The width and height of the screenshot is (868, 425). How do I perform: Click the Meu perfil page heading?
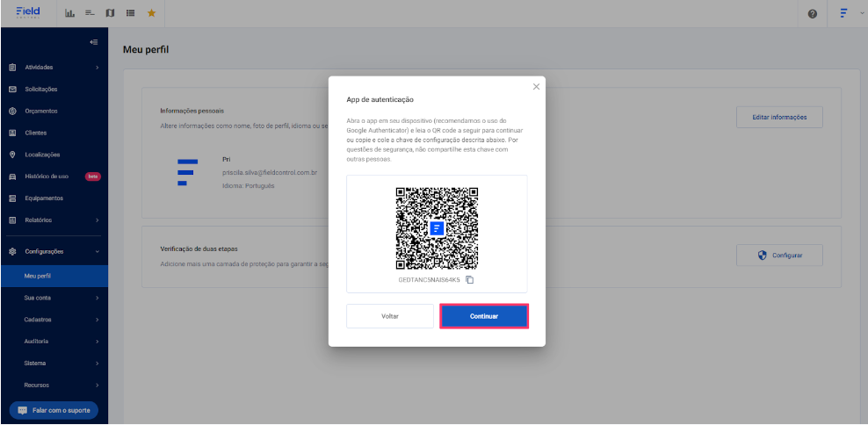[146, 50]
